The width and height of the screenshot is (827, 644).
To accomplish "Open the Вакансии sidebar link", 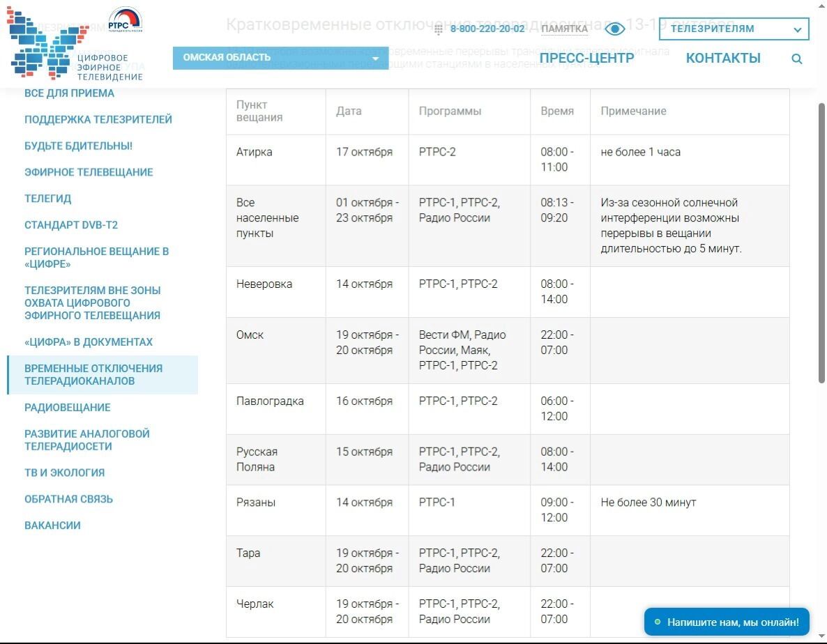I will 52,526.
